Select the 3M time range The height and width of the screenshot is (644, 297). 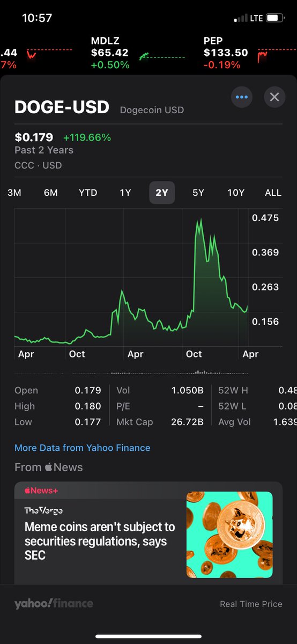(x=14, y=193)
